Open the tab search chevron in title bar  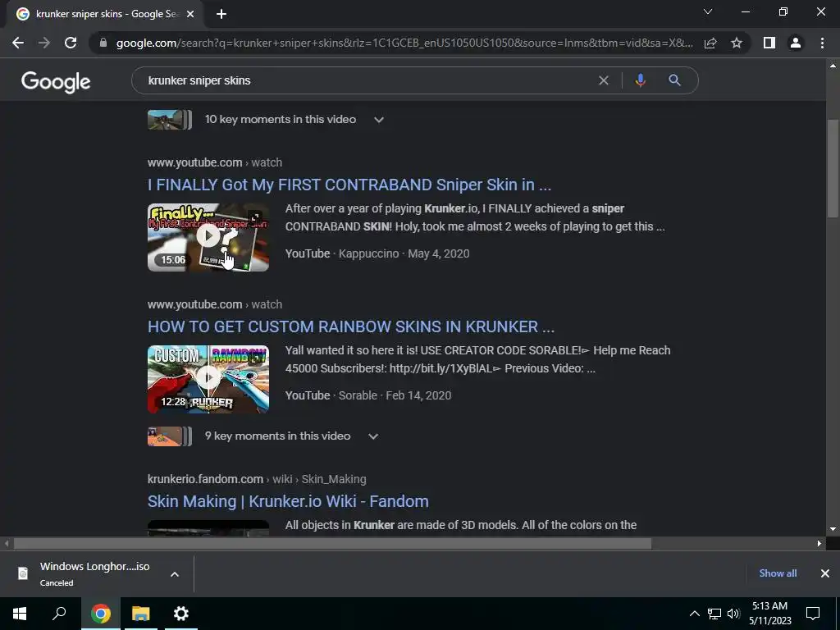coord(708,11)
